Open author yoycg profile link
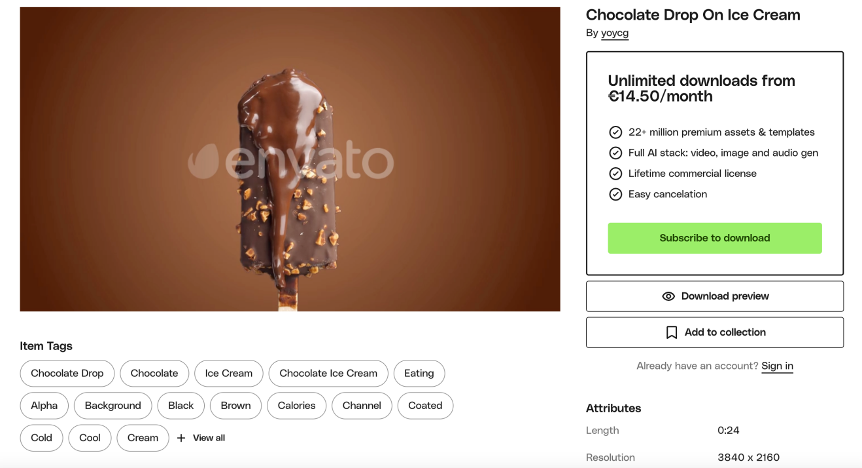Viewport: 862px width, 468px height. point(615,33)
